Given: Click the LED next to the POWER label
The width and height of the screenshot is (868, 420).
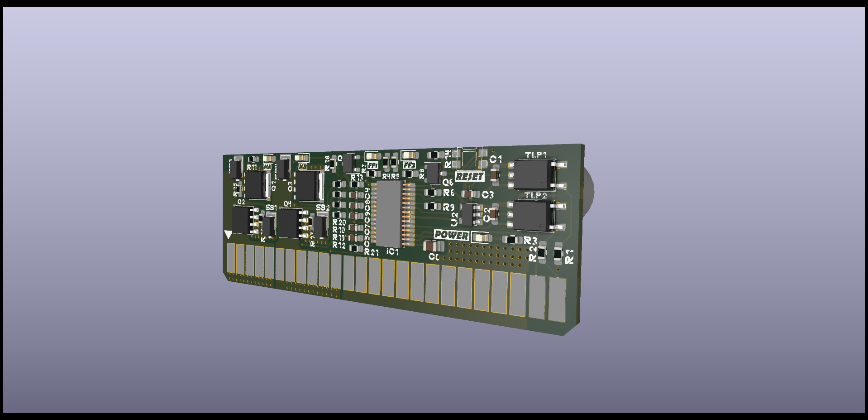Looking at the screenshot, I should (x=481, y=237).
